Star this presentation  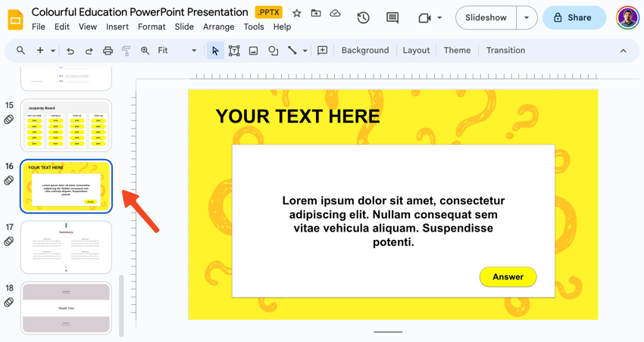pos(297,13)
